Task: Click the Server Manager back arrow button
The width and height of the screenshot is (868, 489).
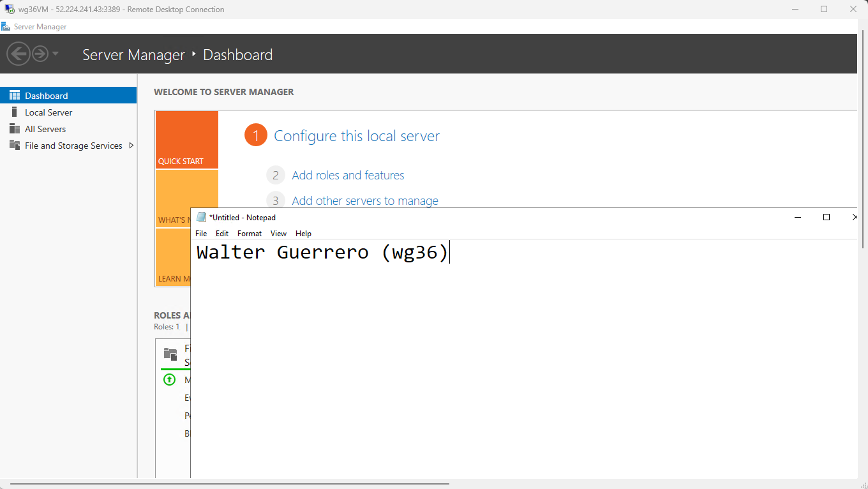Action: 19,54
